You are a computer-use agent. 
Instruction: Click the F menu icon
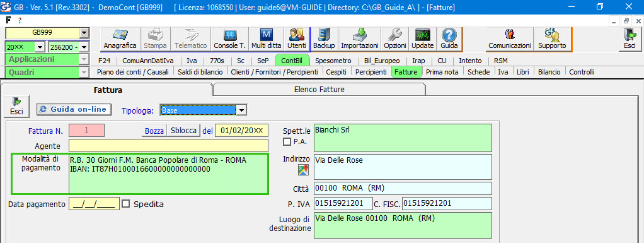pyautogui.click(x=9, y=20)
